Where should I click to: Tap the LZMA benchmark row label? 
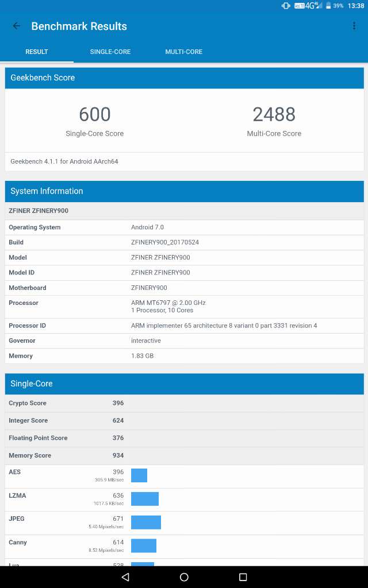(x=17, y=496)
